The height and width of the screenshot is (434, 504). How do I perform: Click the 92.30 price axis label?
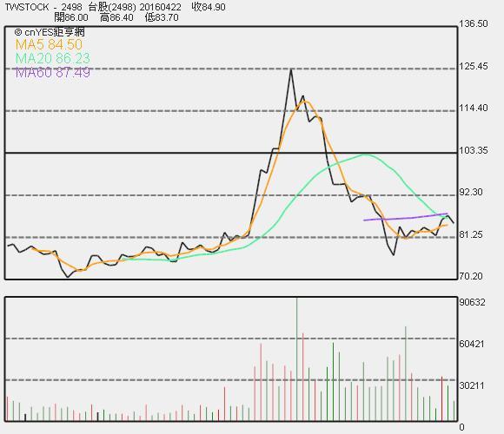pyautogui.click(x=471, y=192)
